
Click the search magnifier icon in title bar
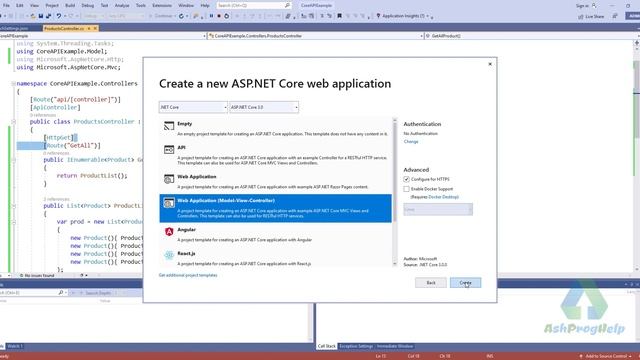pyautogui.click(x=287, y=5)
